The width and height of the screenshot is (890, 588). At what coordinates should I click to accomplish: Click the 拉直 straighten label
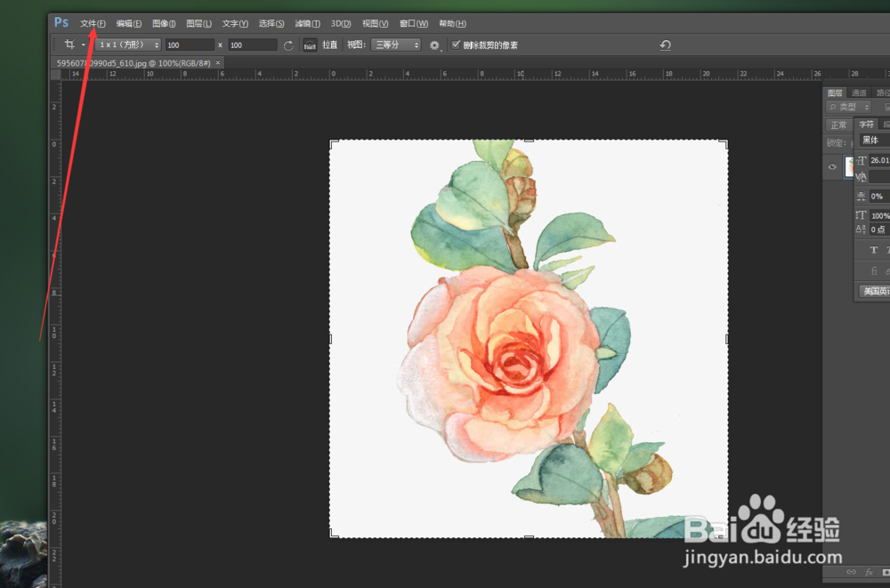[330, 44]
